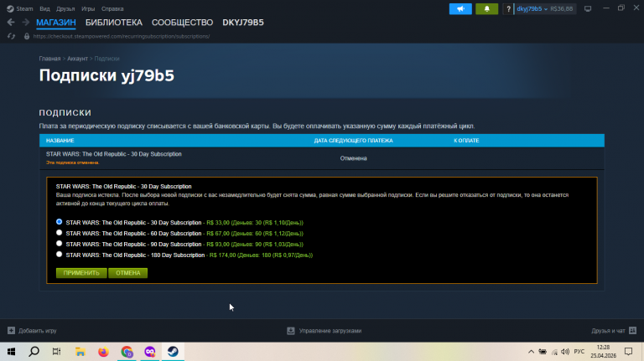Image resolution: width=644 pixels, height=361 pixels.
Task: Show hidden system tray icons
Action: tap(531, 352)
